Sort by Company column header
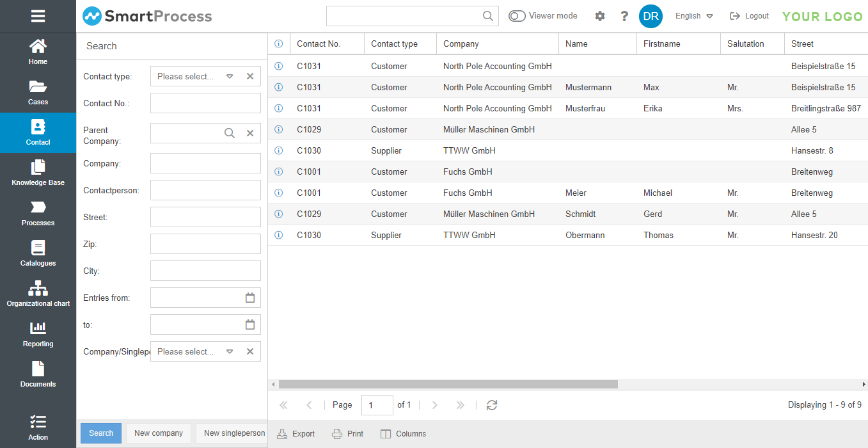This screenshot has width=868, height=448. [x=498, y=44]
